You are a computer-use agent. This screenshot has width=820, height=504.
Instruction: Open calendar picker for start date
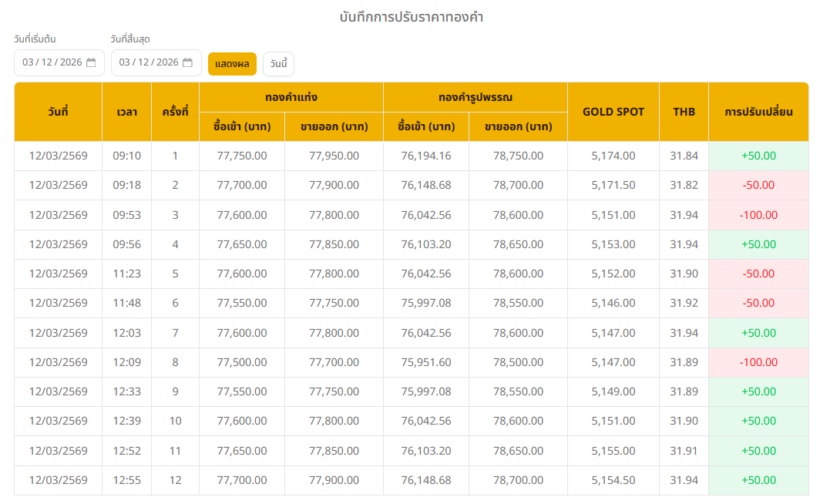(x=91, y=63)
